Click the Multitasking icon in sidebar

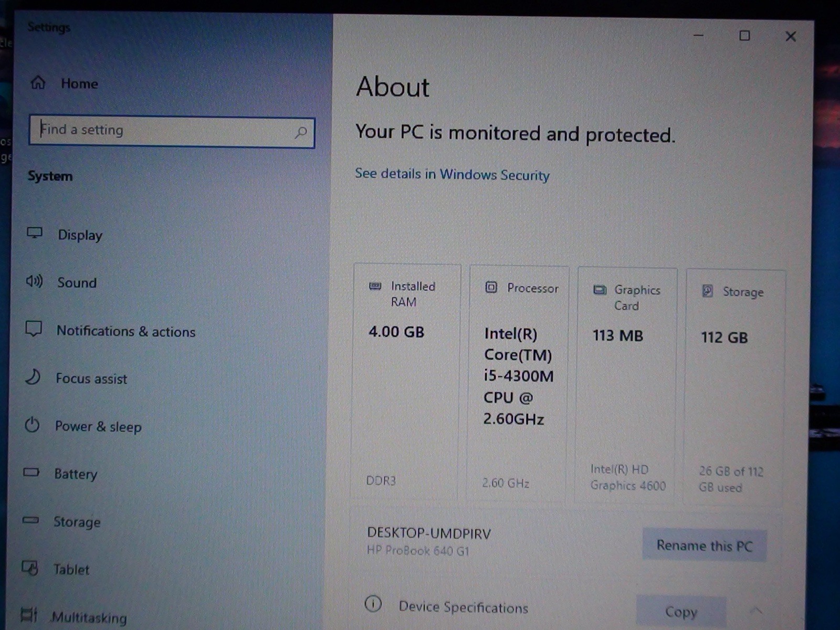(29, 615)
